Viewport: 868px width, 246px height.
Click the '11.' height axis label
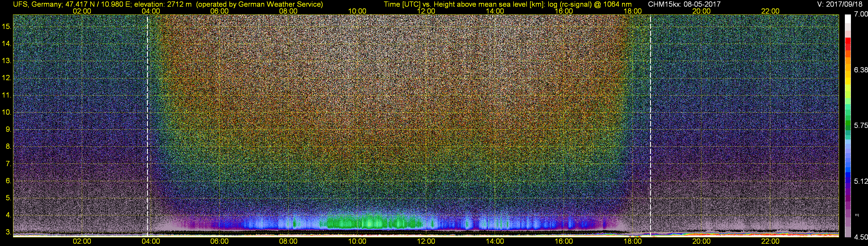(x=7, y=95)
